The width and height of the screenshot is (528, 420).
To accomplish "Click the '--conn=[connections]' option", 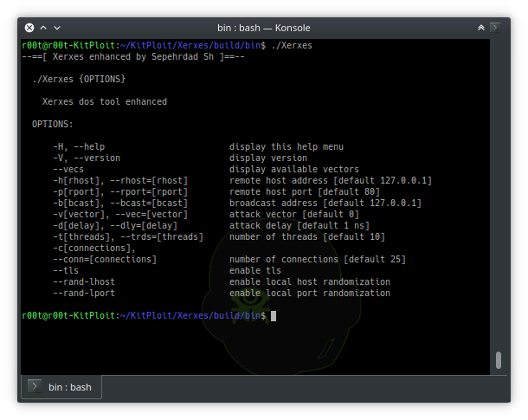I will 105,259.
